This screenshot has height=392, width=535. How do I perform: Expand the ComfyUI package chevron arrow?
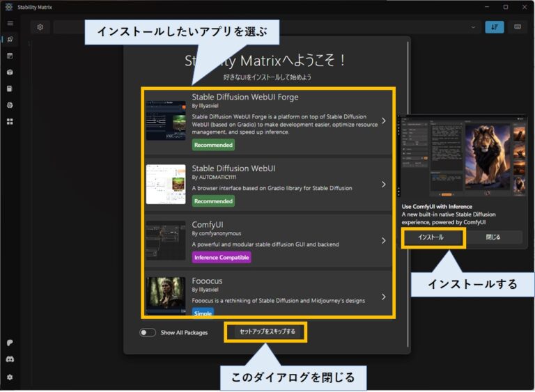click(383, 240)
